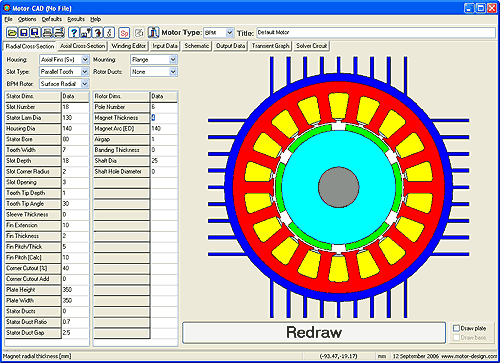Open the Slot Type combo box
This screenshot has width=500, height=363.
(x=85, y=72)
